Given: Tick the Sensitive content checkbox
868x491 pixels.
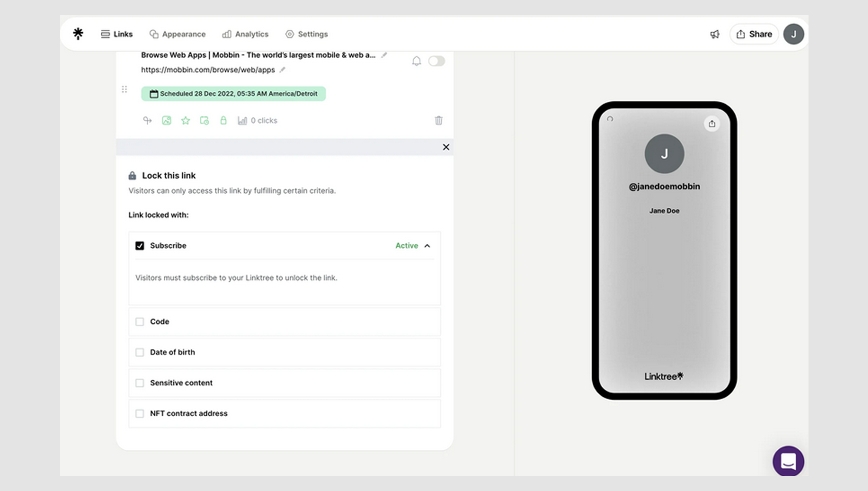Looking at the screenshot, I should pos(139,383).
